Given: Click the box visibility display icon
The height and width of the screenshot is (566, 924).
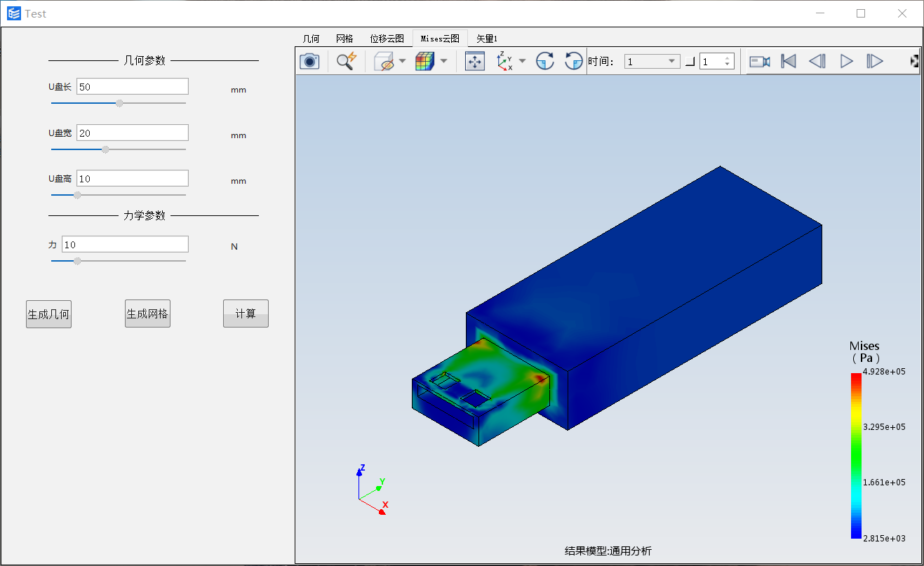Looking at the screenshot, I should coord(384,61).
